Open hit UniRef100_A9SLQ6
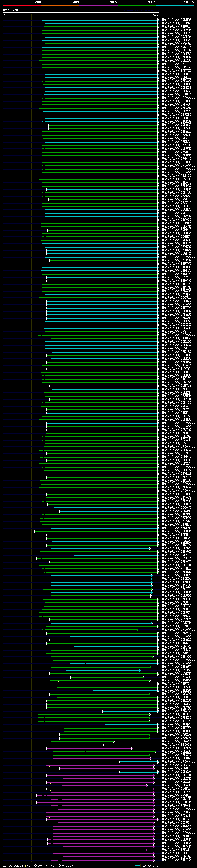Screen dimensions: 197x868 point(177,37)
